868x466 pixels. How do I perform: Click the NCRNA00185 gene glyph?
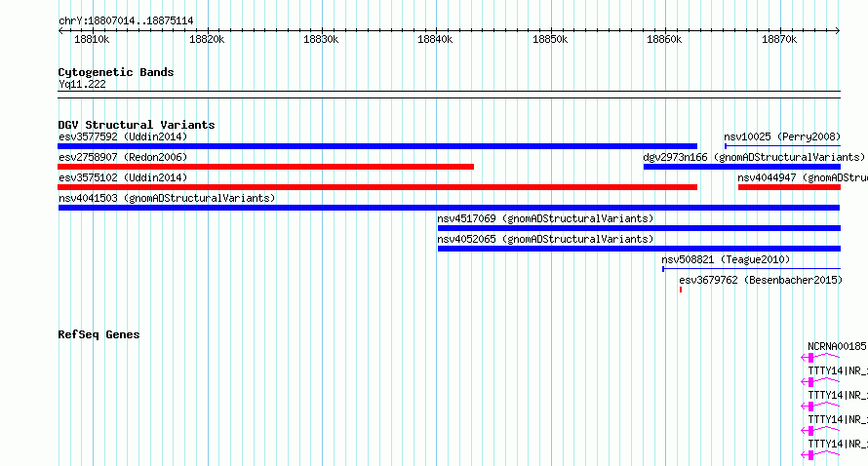tap(820, 358)
